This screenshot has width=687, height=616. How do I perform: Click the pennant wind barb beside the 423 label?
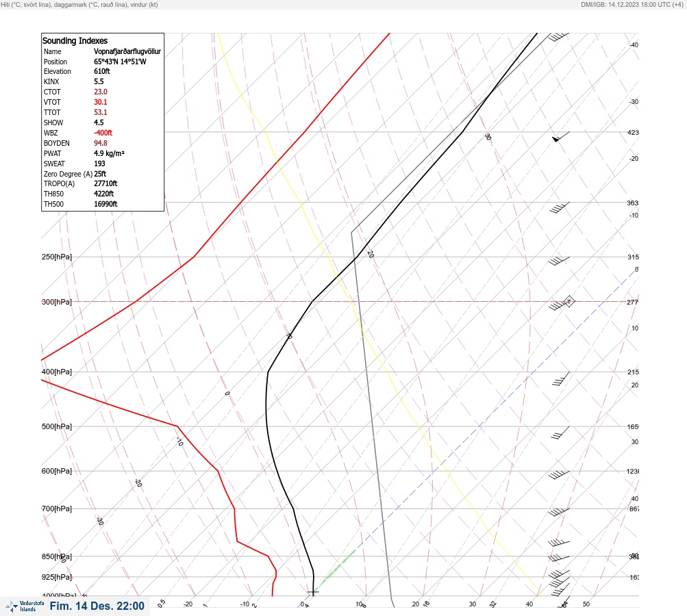tap(561, 137)
